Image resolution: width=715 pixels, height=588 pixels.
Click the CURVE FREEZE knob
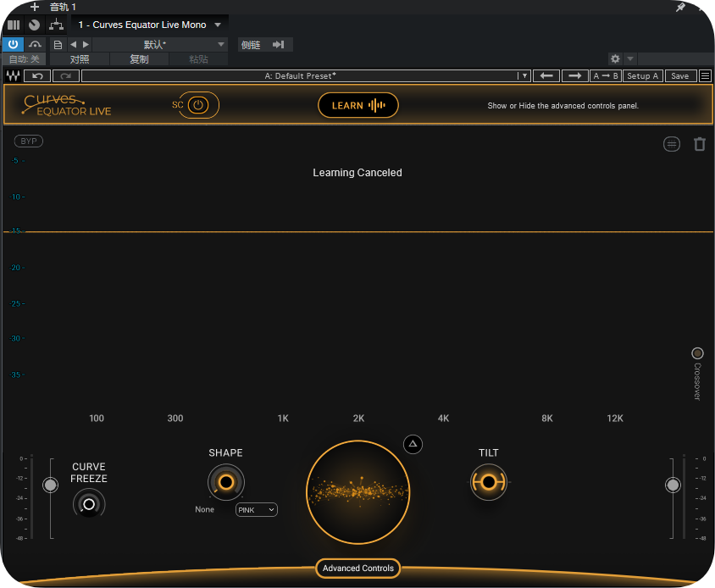pyautogui.click(x=89, y=504)
